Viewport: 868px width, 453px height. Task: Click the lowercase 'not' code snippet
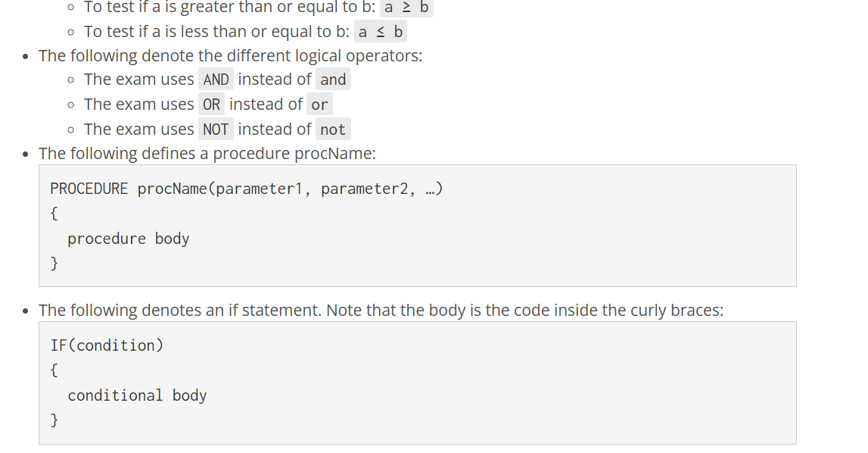[333, 130]
